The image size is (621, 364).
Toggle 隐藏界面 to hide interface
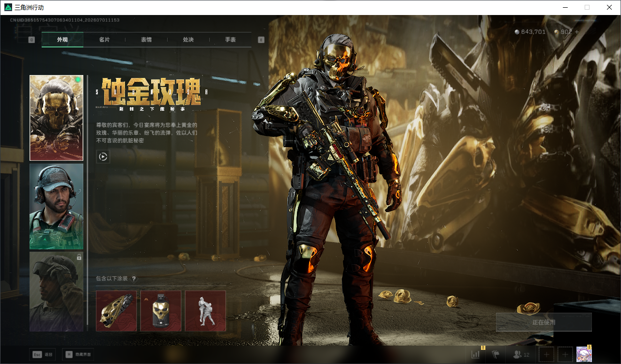tap(78, 354)
